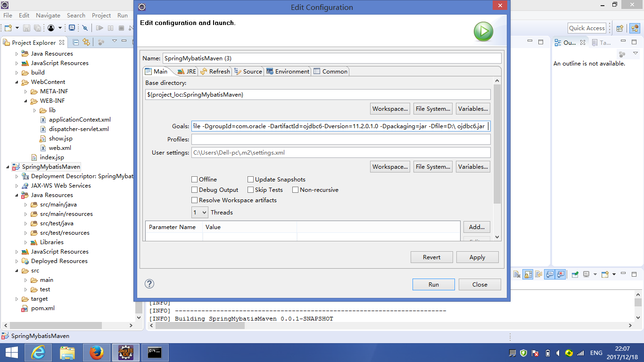Enable Resolve Workspace artifacts checkbox

point(194,200)
